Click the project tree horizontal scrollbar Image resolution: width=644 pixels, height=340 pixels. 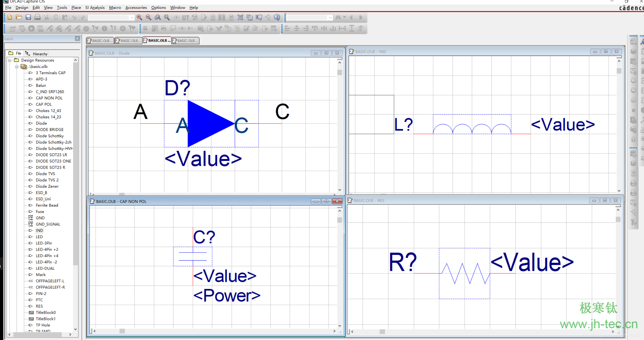point(38,334)
